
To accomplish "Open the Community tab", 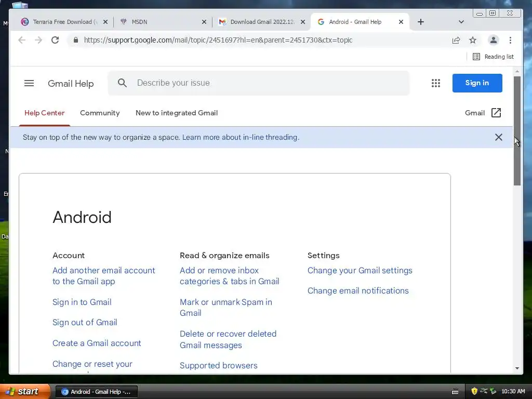I will point(100,113).
